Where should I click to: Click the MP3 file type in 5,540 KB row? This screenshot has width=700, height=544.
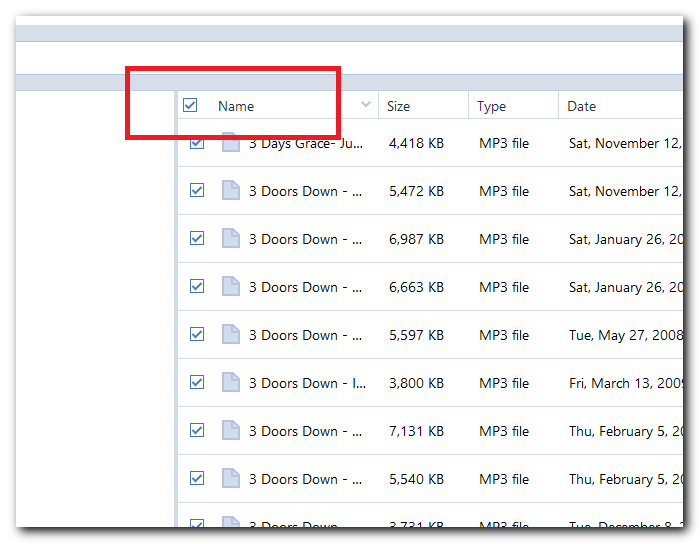(x=504, y=479)
